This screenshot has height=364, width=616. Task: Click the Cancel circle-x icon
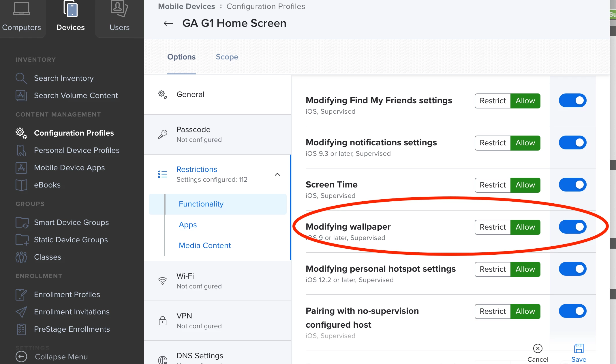pyautogui.click(x=538, y=348)
